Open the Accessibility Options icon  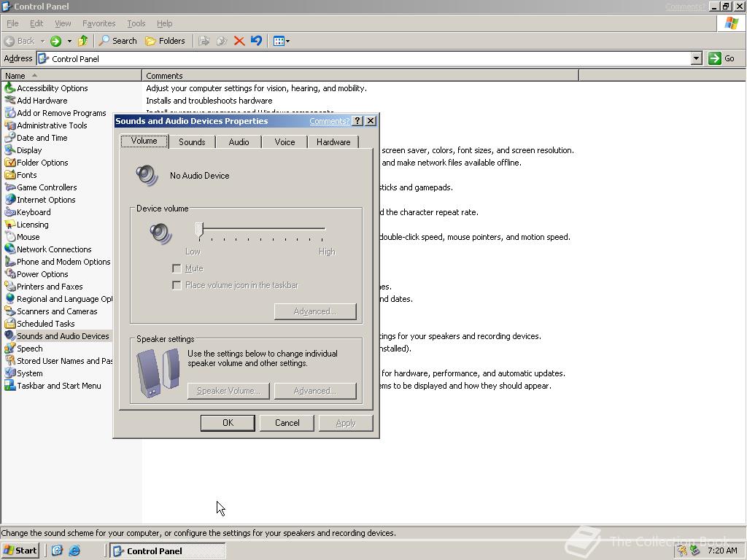[x=10, y=88]
